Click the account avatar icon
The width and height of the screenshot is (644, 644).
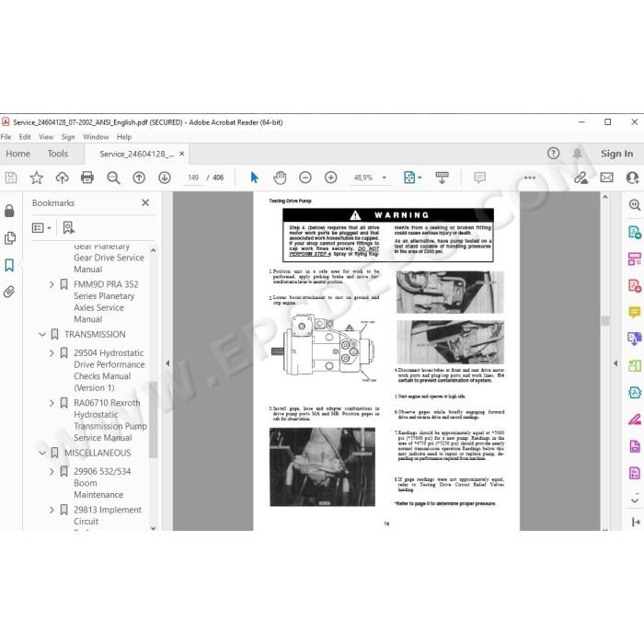coord(633,178)
